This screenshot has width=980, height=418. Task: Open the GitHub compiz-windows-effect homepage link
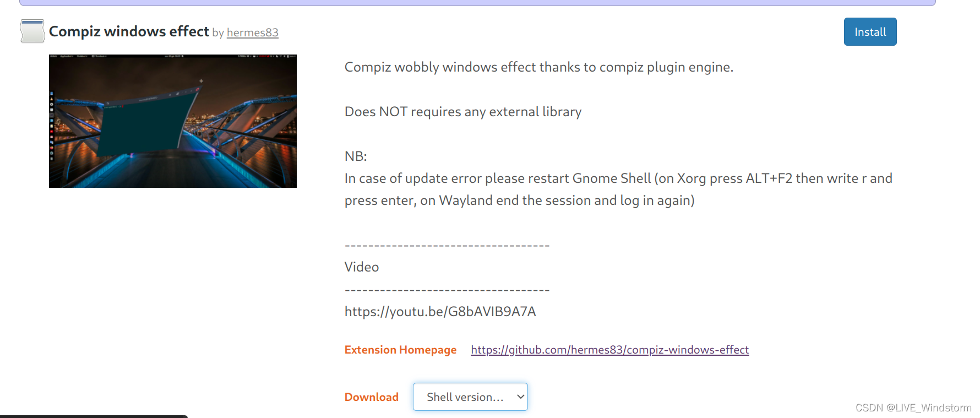610,350
